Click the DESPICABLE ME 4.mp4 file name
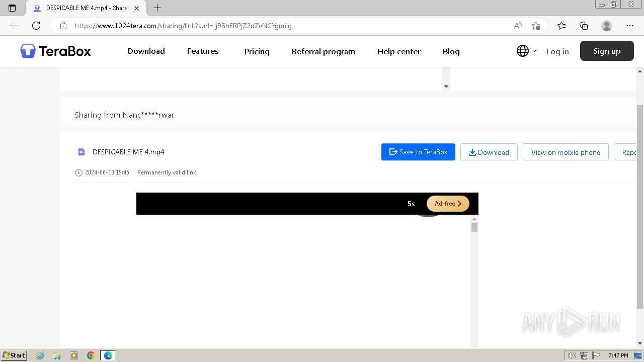This screenshot has width=644, height=362. coord(128,152)
